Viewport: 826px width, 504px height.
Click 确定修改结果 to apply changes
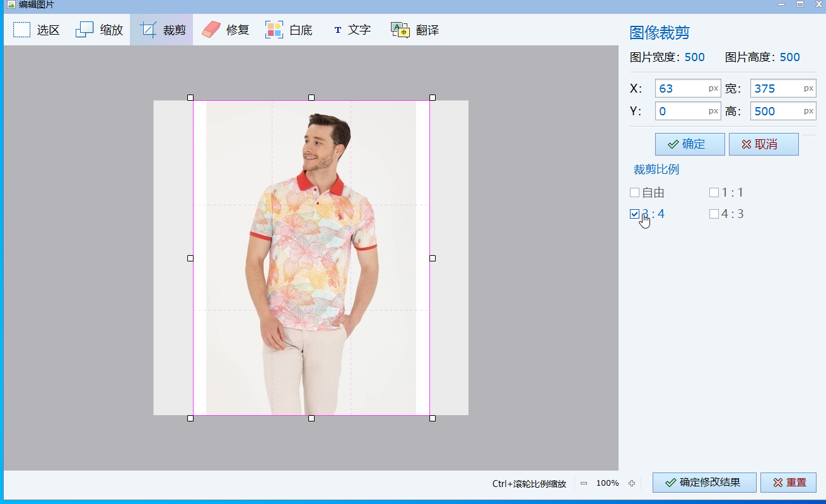tap(704, 483)
